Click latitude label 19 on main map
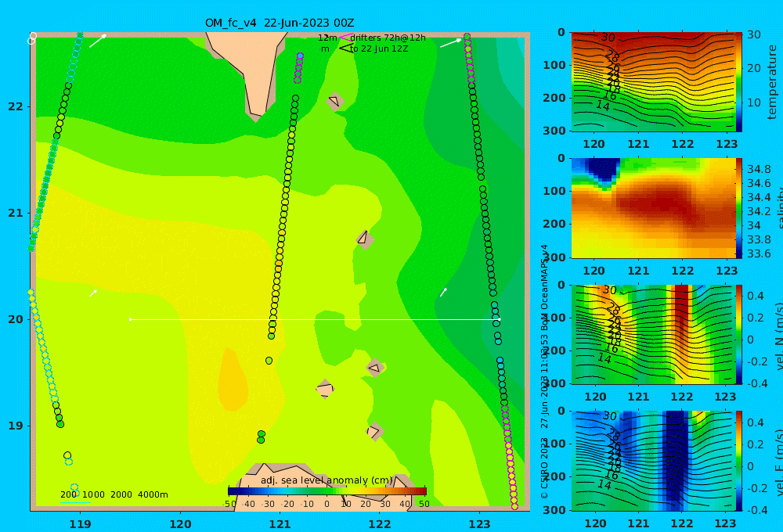The width and height of the screenshot is (783, 532). pyautogui.click(x=16, y=426)
